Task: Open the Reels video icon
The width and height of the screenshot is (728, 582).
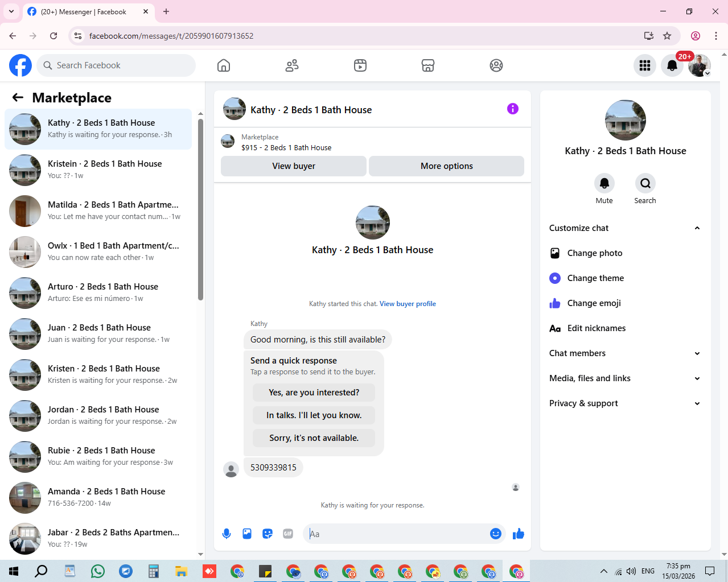Action: pyautogui.click(x=360, y=65)
